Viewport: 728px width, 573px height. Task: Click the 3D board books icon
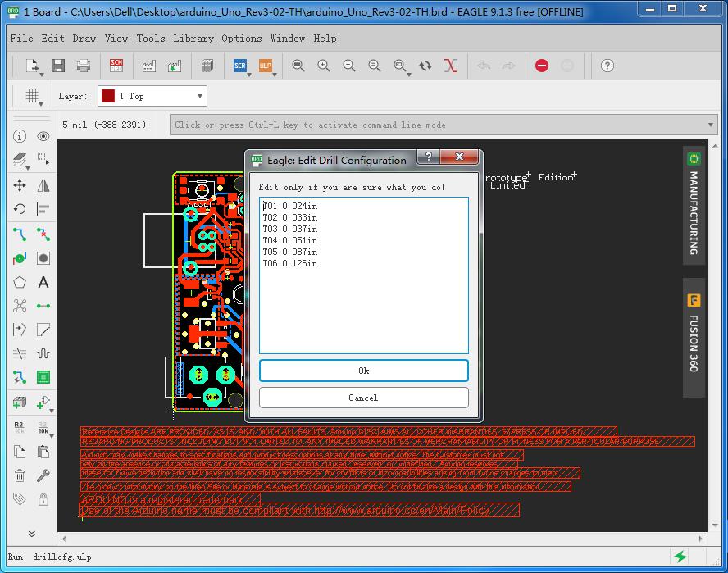(x=207, y=66)
